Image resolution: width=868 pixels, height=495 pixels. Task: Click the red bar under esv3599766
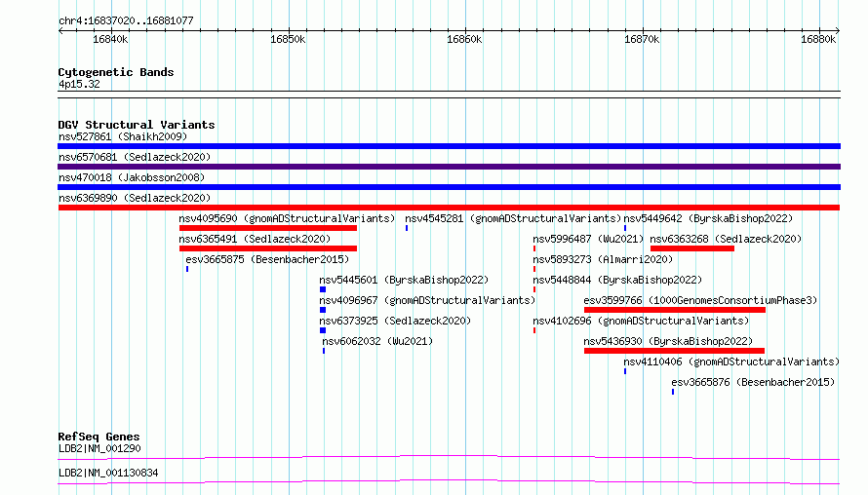coord(675,310)
